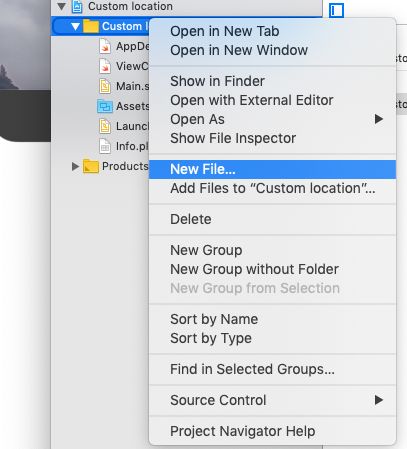Select the LaunchScreen storyboard file icon
The height and width of the screenshot is (449, 407).
pos(105,126)
